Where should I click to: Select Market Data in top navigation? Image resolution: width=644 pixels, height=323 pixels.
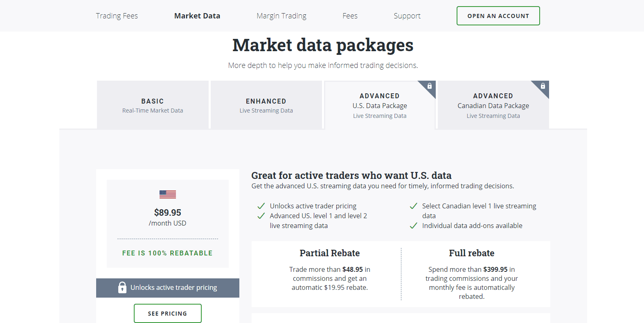197,16
